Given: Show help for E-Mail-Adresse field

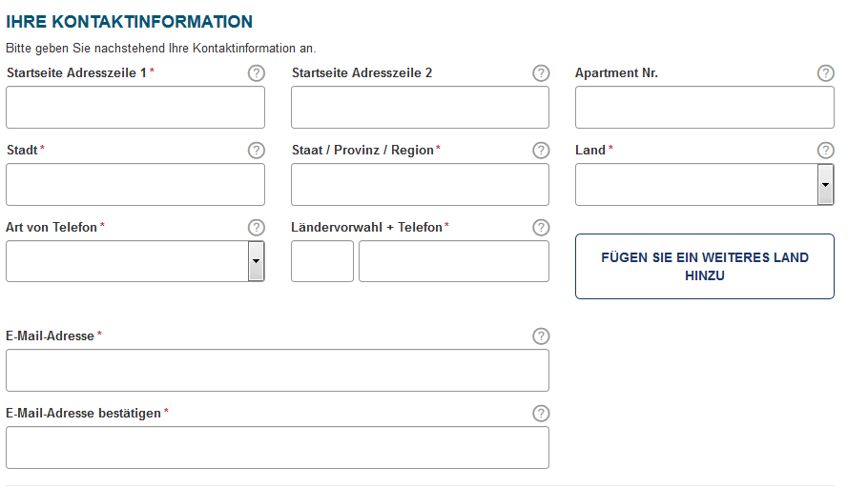Looking at the screenshot, I should click(x=541, y=336).
